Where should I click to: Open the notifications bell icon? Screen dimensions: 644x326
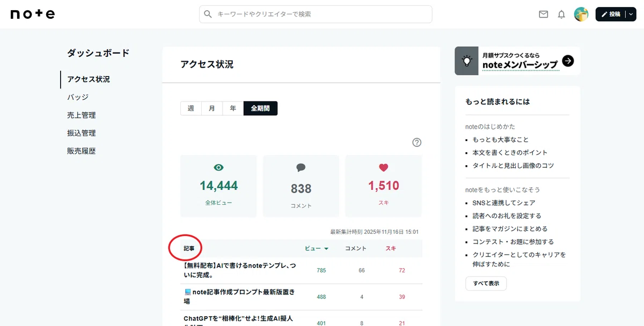[x=561, y=14]
